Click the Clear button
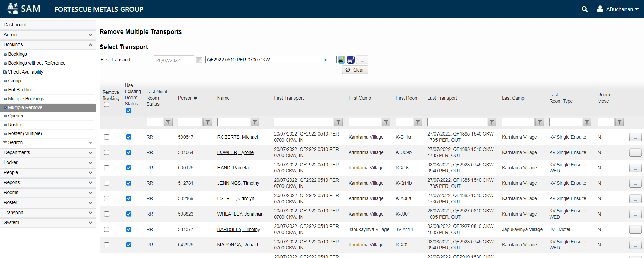This screenshot has width=644, height=258. click(x=355, y=70)
